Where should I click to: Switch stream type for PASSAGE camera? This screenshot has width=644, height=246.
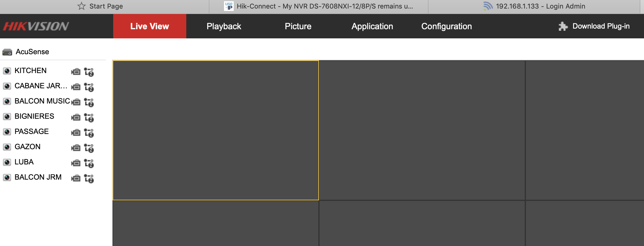(89, 133)
